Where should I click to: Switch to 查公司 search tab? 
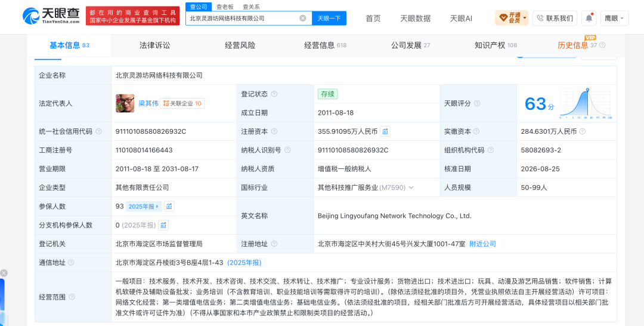coord(199,7)
